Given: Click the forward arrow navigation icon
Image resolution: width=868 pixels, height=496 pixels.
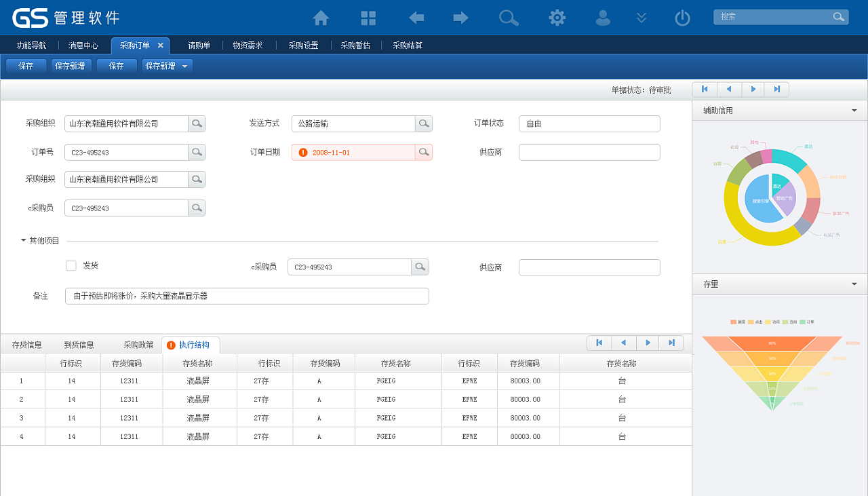Looking at the screenshot, I should point(460,18).
